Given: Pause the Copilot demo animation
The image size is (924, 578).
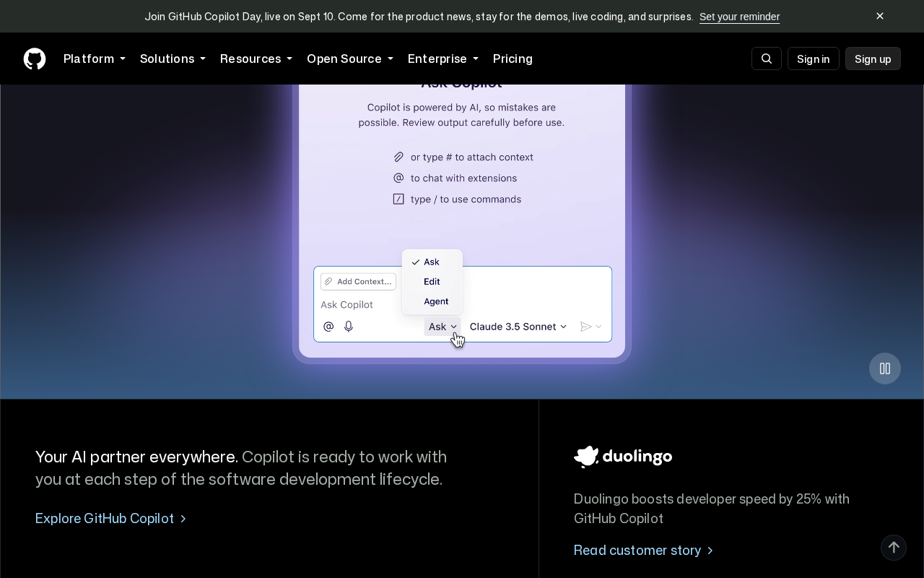Looking at the screenshot, I should [885, 368].
